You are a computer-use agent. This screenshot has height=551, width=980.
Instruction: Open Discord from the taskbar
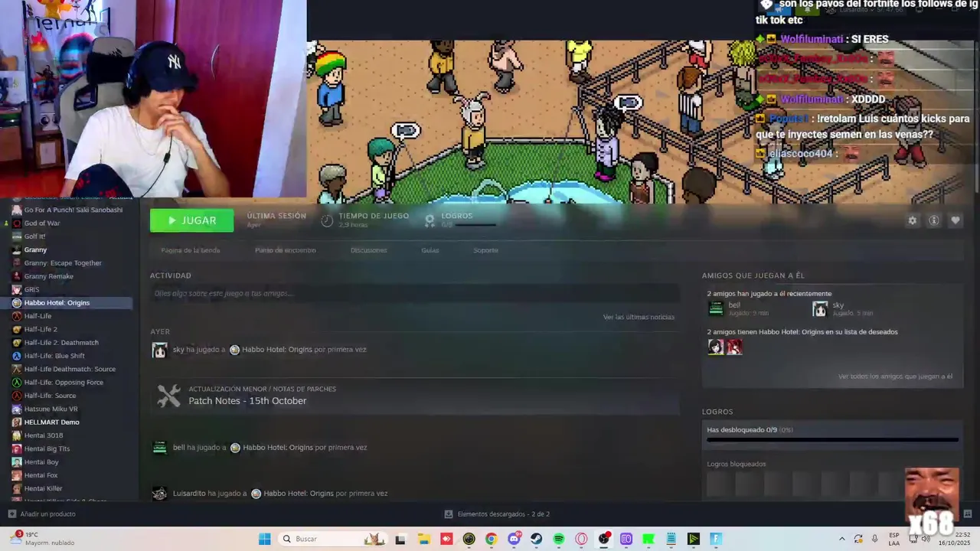[514, 539]
